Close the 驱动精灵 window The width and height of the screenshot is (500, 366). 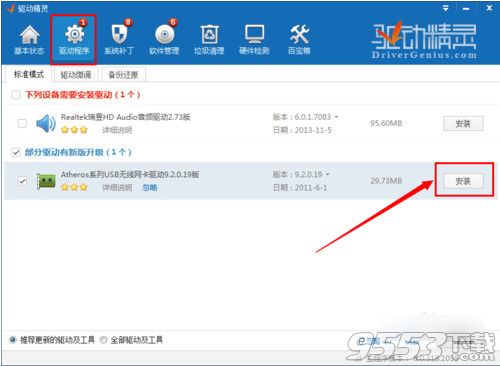coord(489,8)
